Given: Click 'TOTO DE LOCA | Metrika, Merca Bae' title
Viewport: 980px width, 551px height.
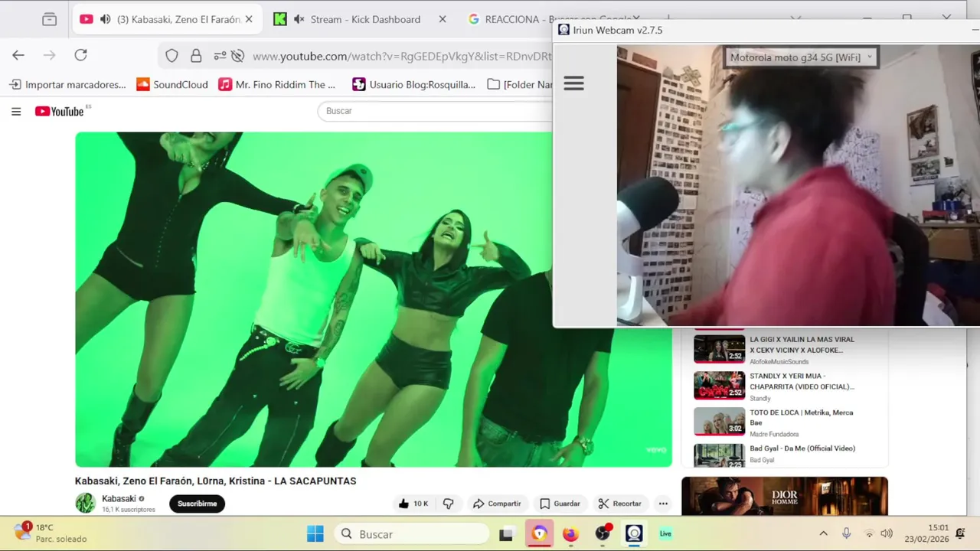Looking at the screenshot, I should click(x=801, y=417).
